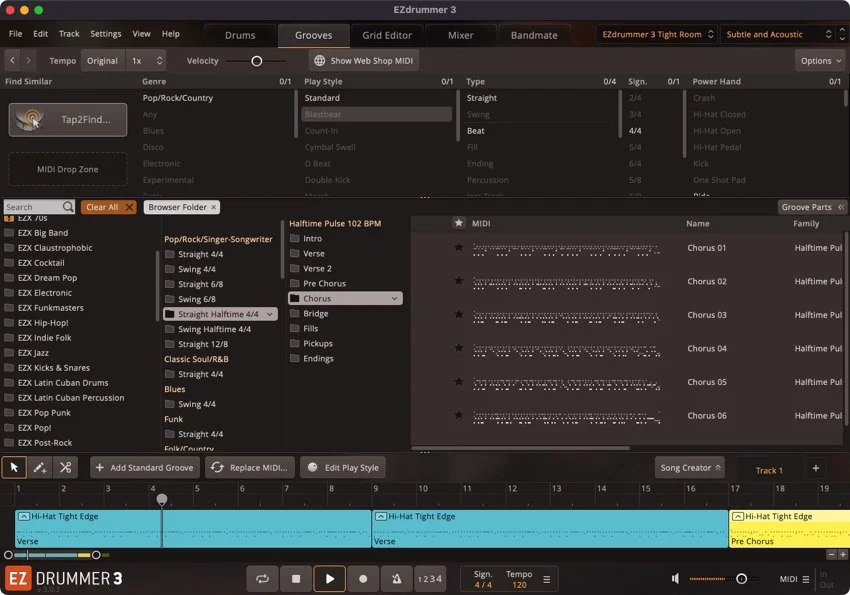Select Pop/Rock/Country genre filter

pyautogui.click(x=178, y=98)
